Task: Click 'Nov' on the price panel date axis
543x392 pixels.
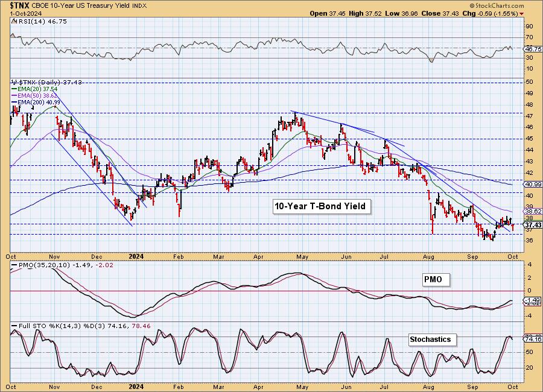Action: tap(55, 256)
